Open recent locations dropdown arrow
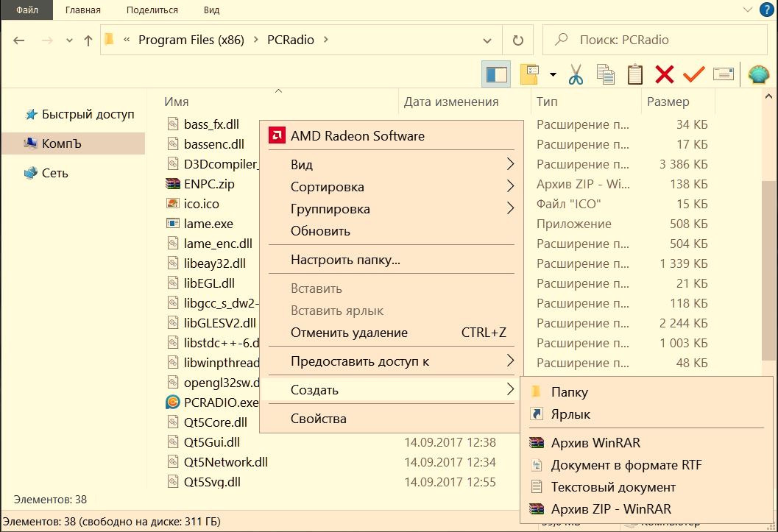778x532 pixels. (69, 40)
